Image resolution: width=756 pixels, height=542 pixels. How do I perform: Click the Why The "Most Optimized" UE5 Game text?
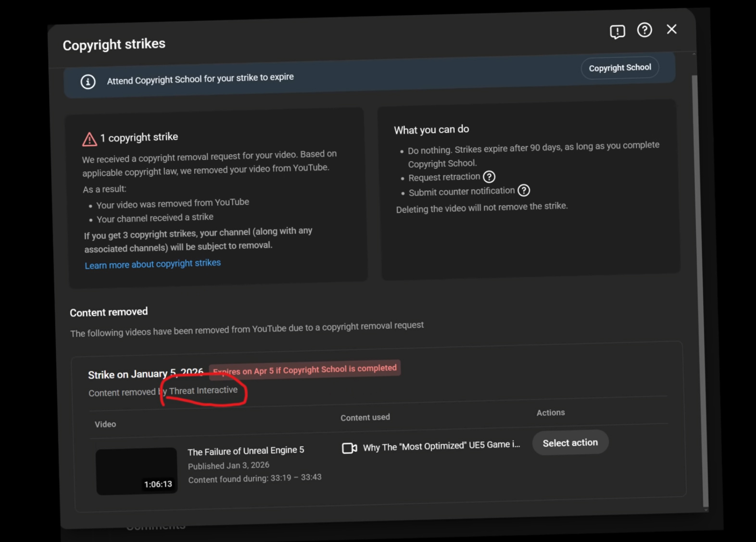tap(441, 446)
